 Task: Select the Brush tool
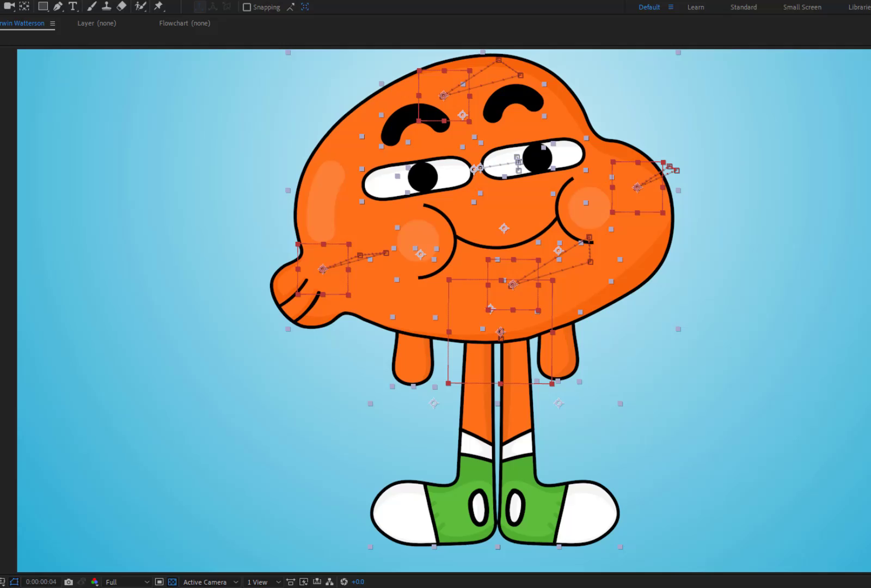coord(92,7)
